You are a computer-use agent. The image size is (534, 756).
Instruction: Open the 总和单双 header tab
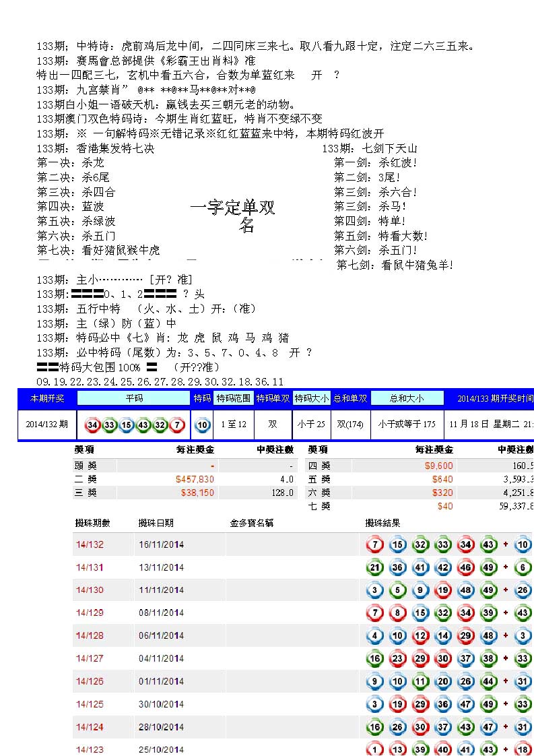click(x=350, y=398)
